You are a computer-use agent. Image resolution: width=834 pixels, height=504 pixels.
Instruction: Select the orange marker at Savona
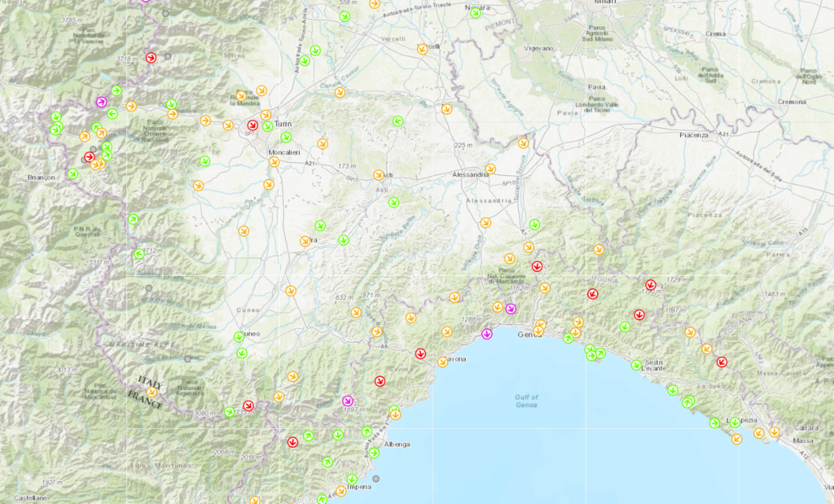click(x=442, y=362)
